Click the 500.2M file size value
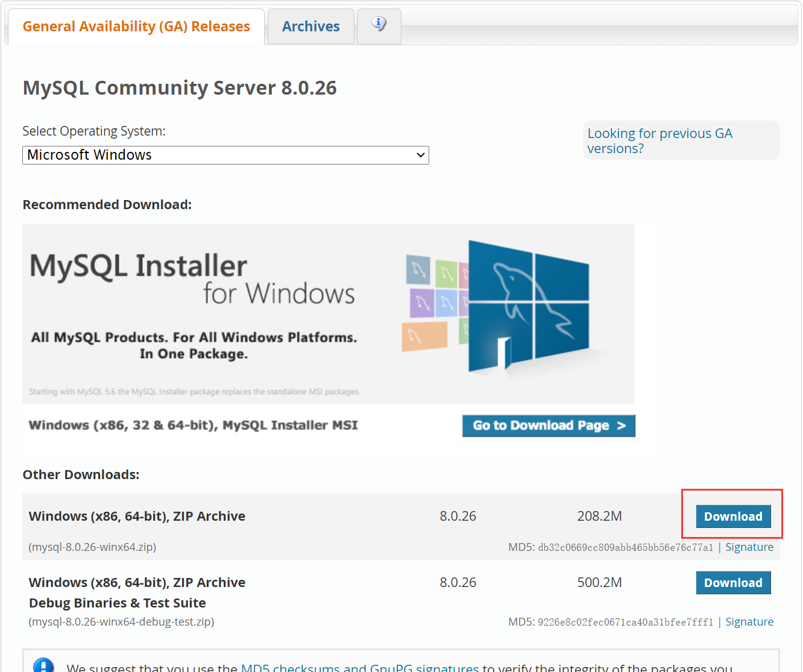 coord(599,583)
